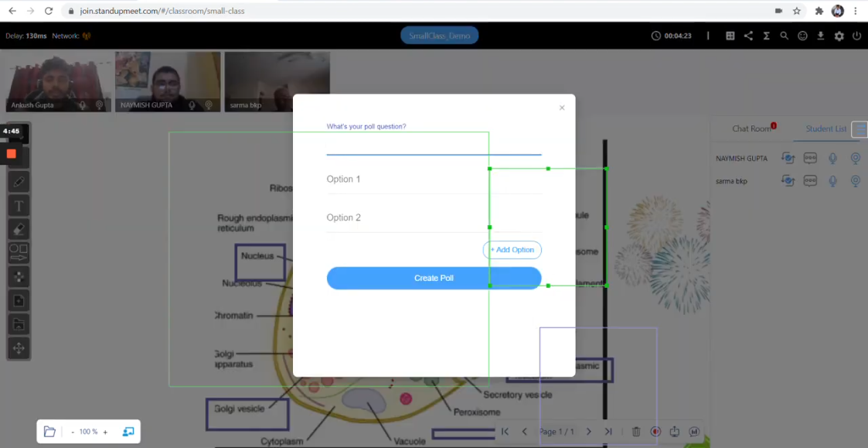The image size is (868, 448).
Task: Toggle the microphone for NAYMISH GUPTA in the student list
Action: (x=832, y=158)
